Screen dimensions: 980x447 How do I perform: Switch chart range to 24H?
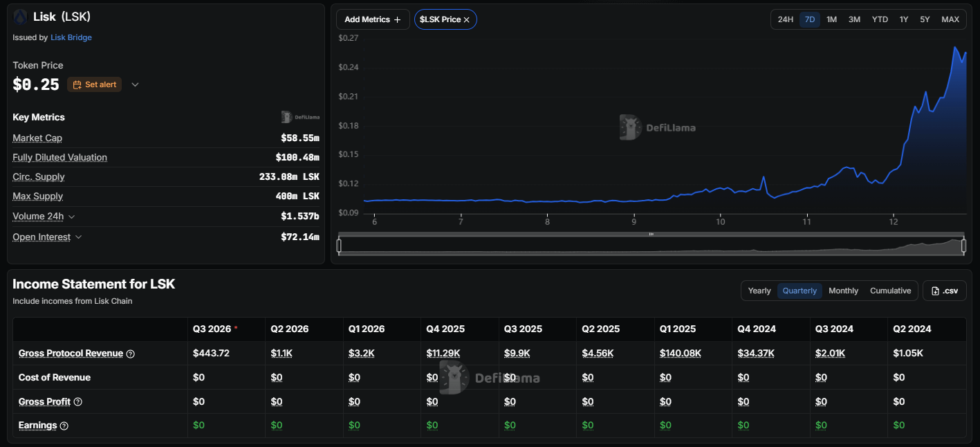(x=785, y=19)
